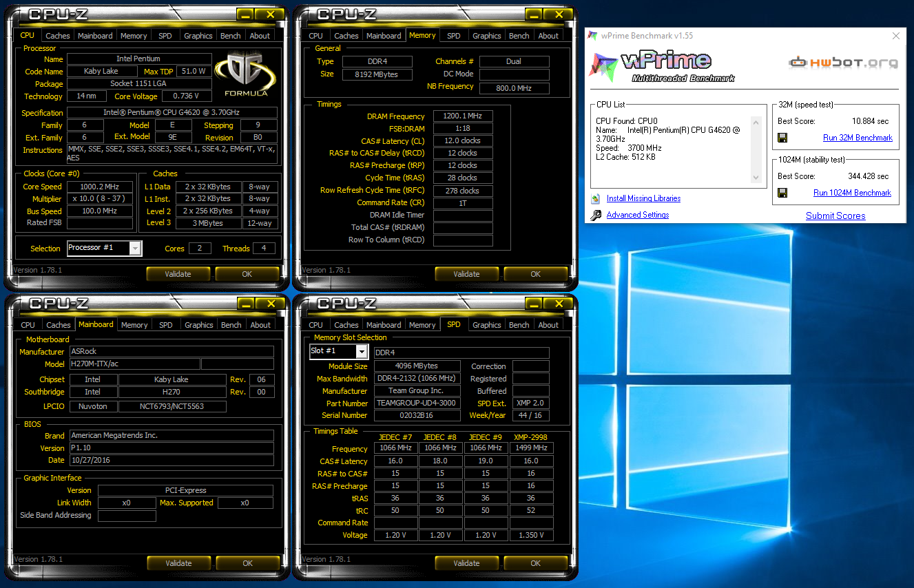This screenshot has width=914, height=588.
Task: Click Validate in the CPU-Z Mainboard window
Action: 178,563
